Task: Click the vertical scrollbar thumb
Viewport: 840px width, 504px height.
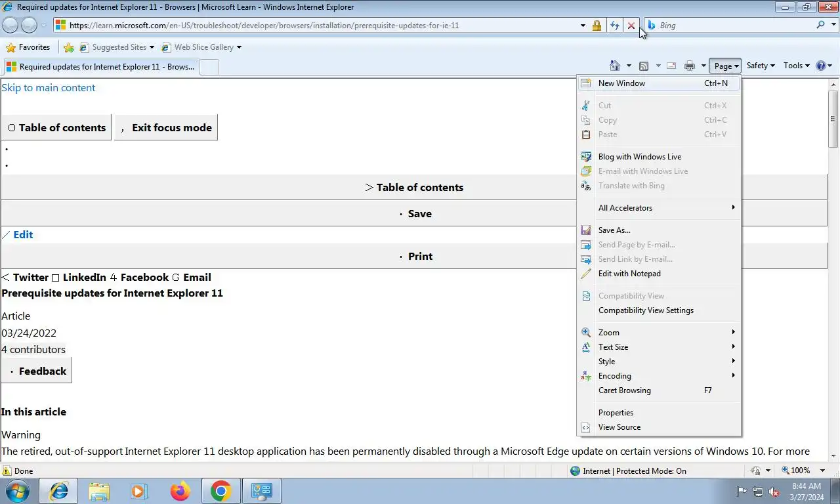Action: coord(833,118)
